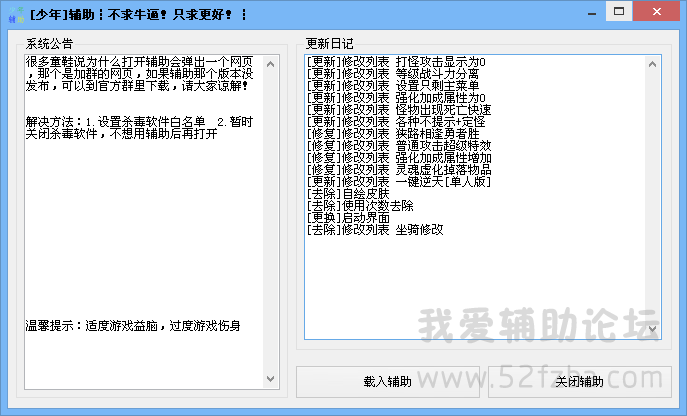The height and width of the screenshot is (416, 687).
Task: Click the 更新日记 group label
Action: tap(329, 43)
